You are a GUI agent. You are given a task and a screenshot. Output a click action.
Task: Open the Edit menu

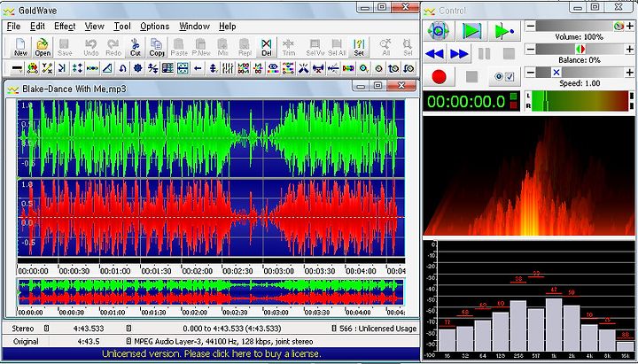[x=37, y=27]
